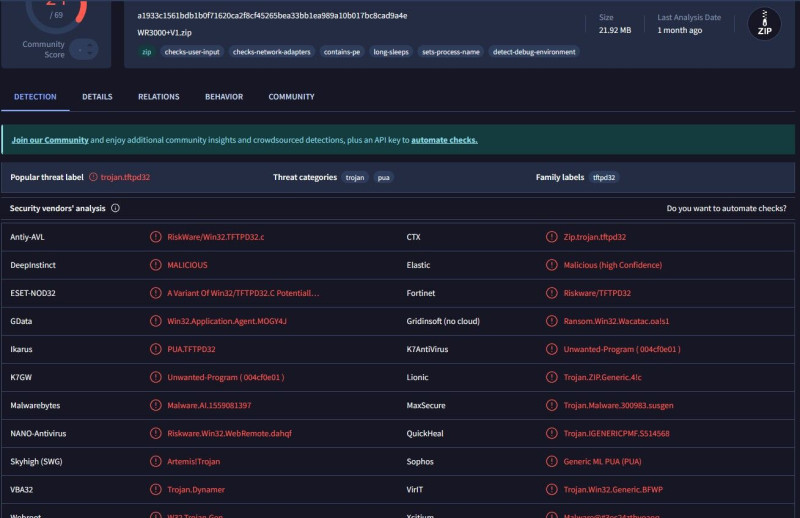Viewport: 800px width, 518px height.
Task: Open the automate checks link
Action: [444, 140]
